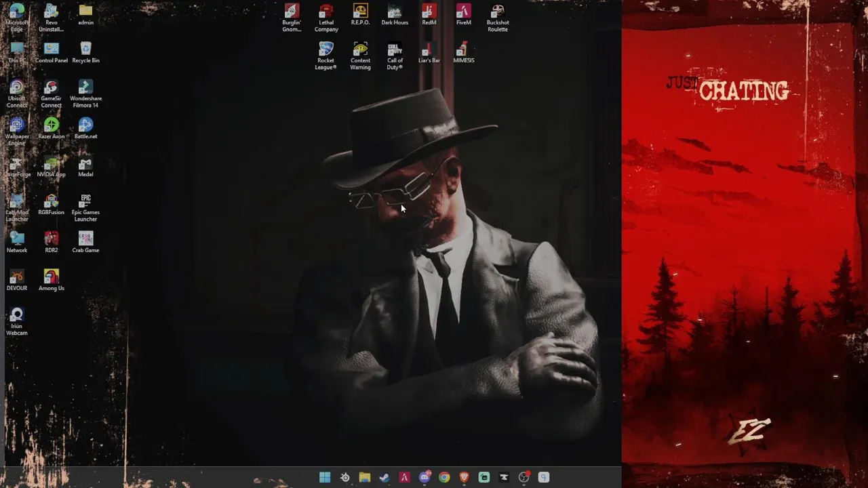868x488 pixels.
Task: Open the anvil CurseForge taskbar icon
Action: (x=504, y=477)
